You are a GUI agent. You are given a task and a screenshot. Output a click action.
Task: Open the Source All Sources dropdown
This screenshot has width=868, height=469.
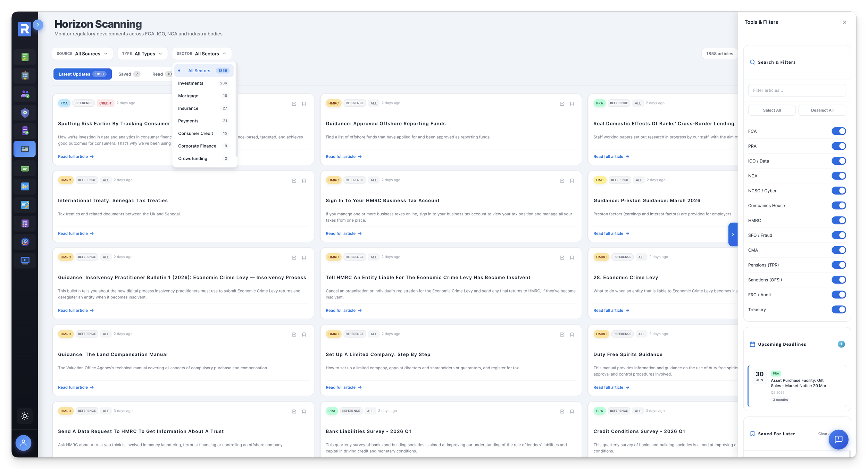click(82, 54)
